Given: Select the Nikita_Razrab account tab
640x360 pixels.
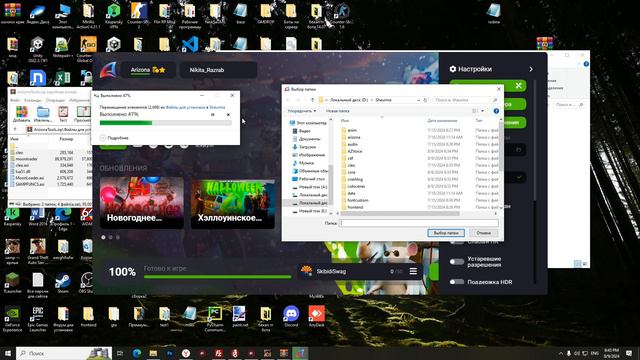Looking at the screenshot, I should (218, 70).
